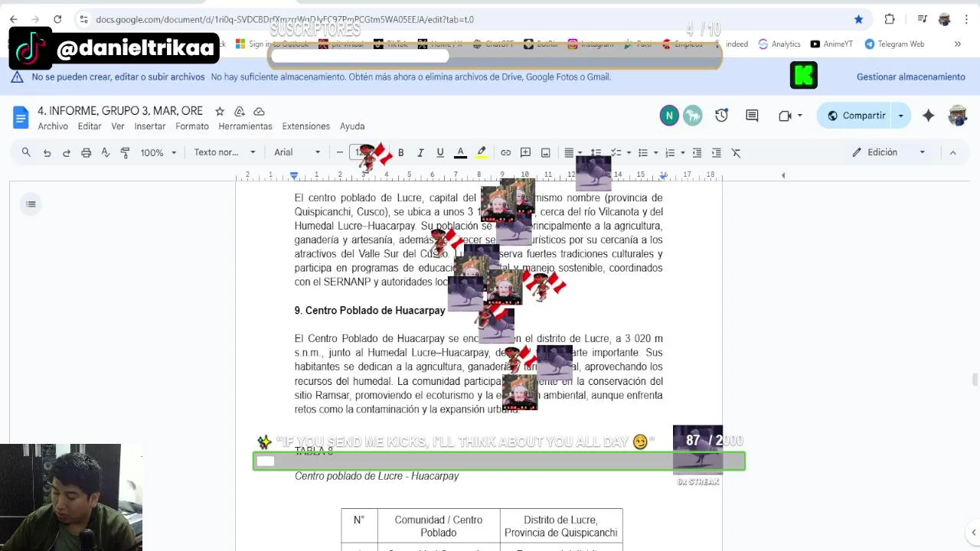Add a comment from toolbar
980x551 pixels.
(x=525, y=152)
